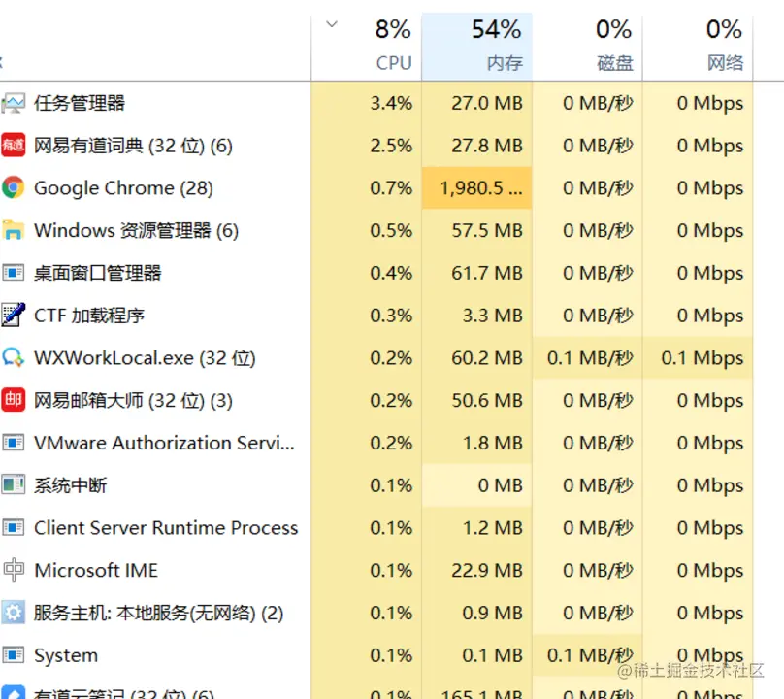Click the Windows 资源管理器 folder icon
Image resolution: width=784 pixels, height=699 pixels.
click(13, 231)
